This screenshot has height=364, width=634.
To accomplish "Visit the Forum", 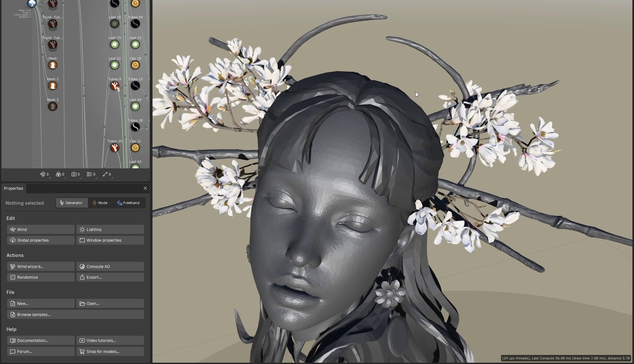I will click(41, 351).
